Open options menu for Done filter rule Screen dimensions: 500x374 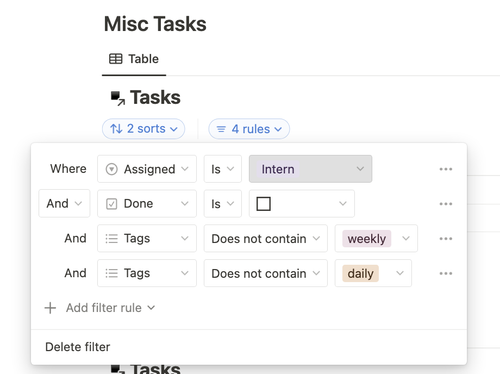(x=446, y=204)
